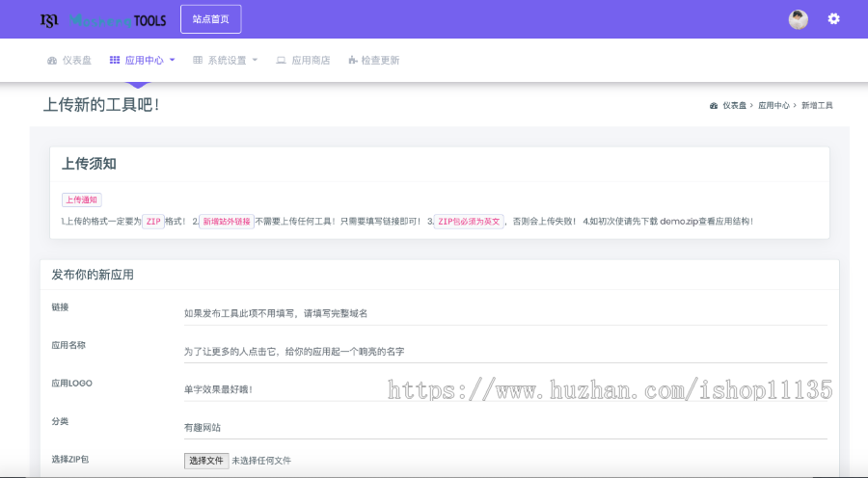
Task: Follow the 应用中心 breadcrumb link
Action: click(x=773, y=105)
